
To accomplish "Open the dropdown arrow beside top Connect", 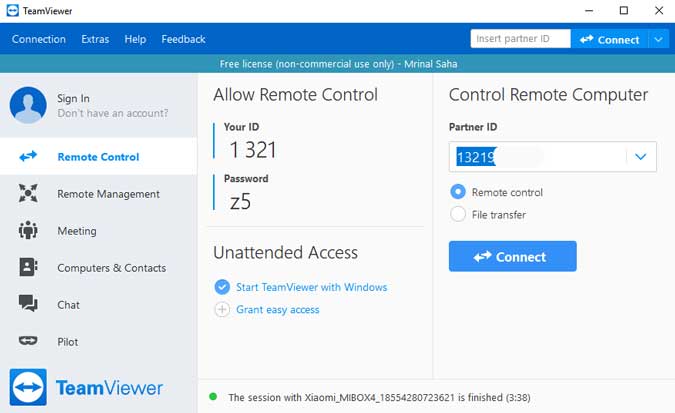I will pyautogui.click(x=659, y=40).
